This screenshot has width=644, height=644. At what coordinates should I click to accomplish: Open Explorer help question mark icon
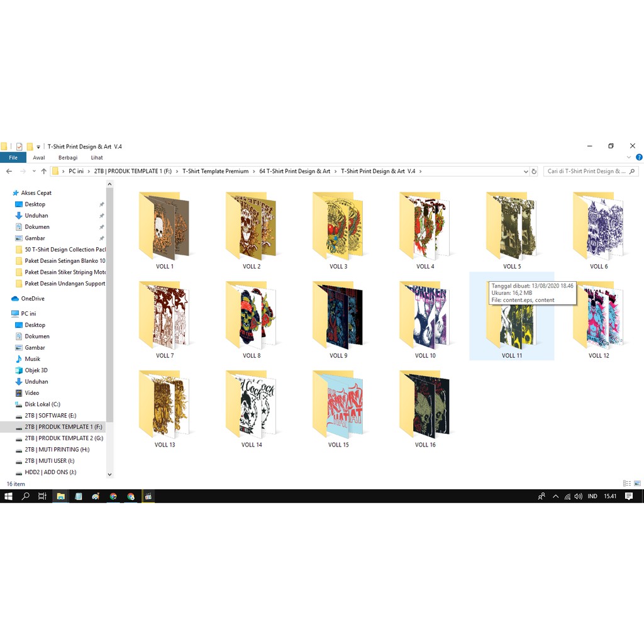[x=639, y=157]
